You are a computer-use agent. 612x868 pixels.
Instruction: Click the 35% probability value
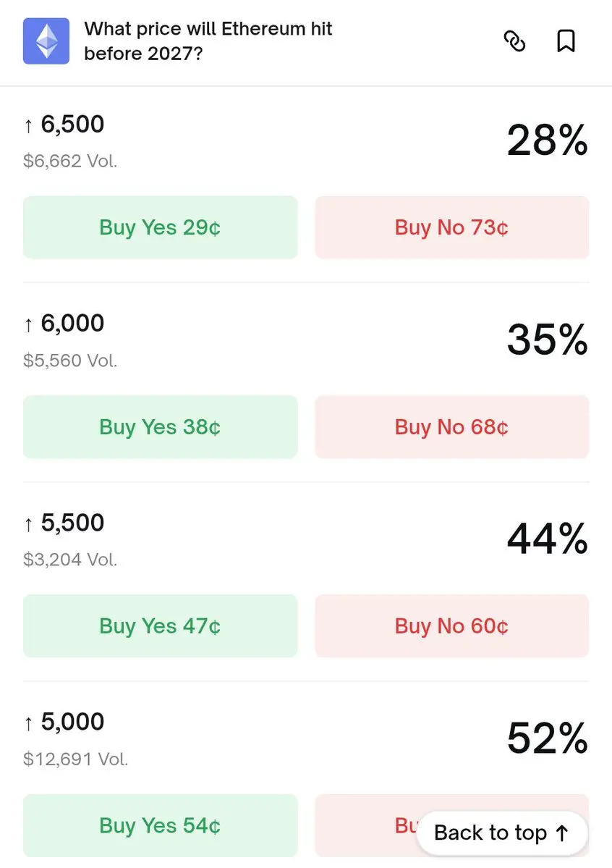(x=547, y=339)
